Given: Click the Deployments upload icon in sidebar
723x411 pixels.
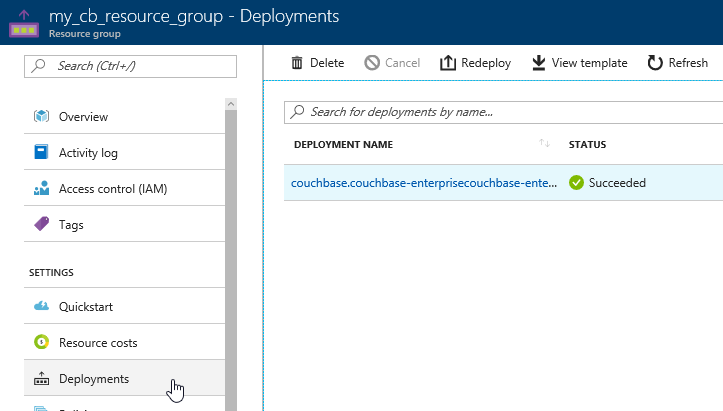Looking at the screenshot, I should point(41,378).
